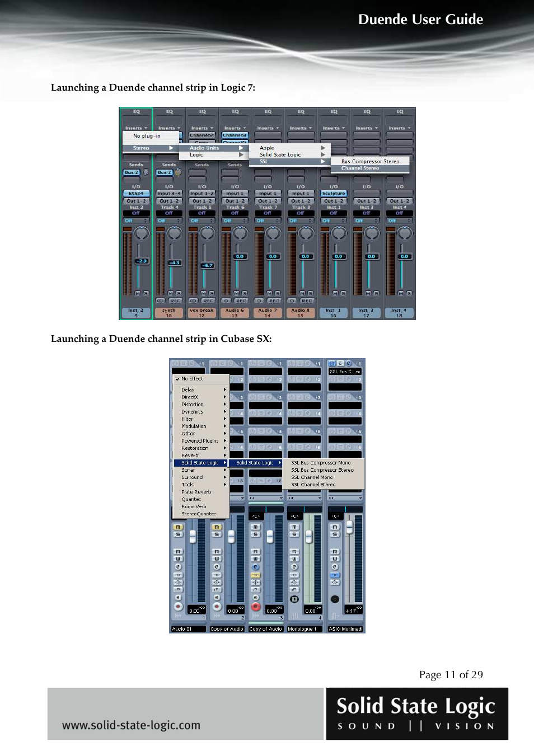Open the Inserts dropdown on Inst 2 strip
534x756 pixels.
tap(136, 128)
